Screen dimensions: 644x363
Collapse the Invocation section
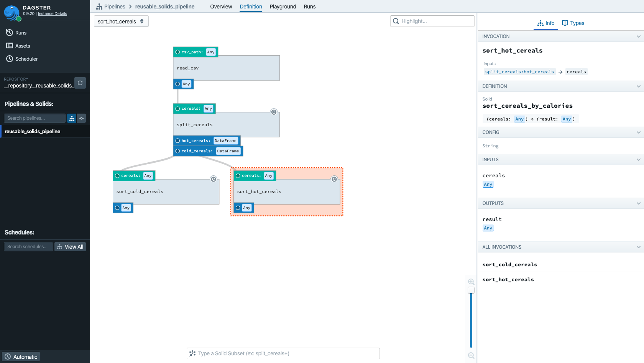click(638, 36)
